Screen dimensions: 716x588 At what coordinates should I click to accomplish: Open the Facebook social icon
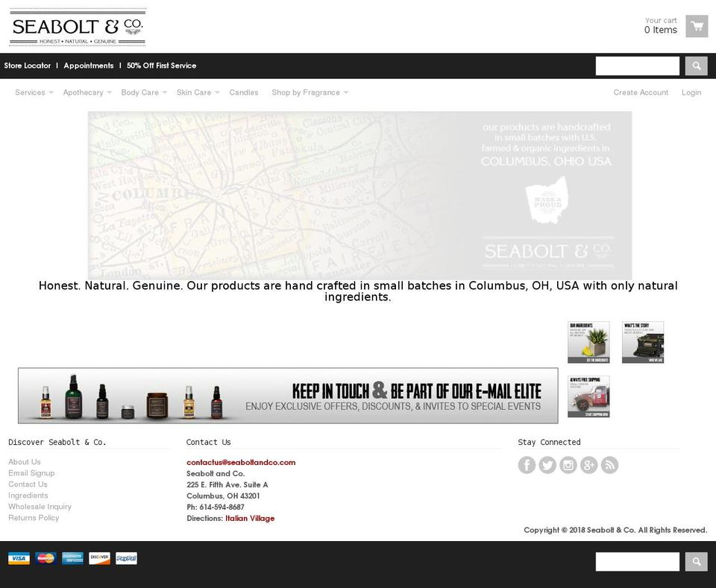pos(527,465)
